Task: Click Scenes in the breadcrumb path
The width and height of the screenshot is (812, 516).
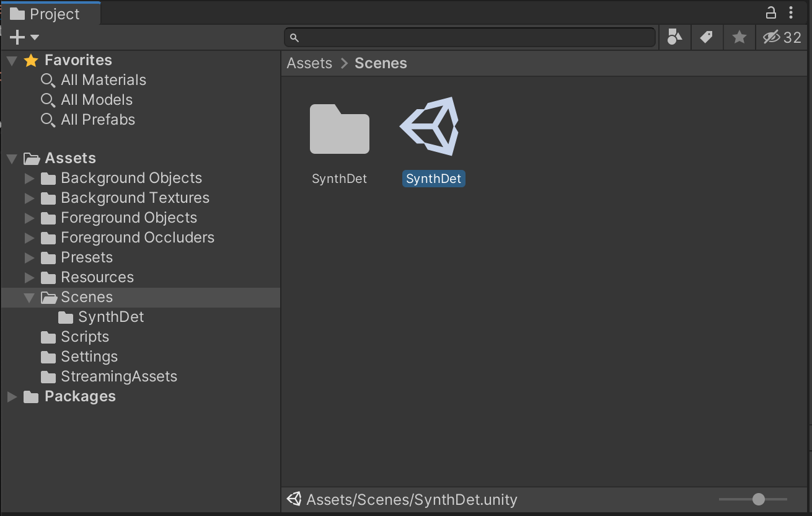Action: click(x=381, y=63)
